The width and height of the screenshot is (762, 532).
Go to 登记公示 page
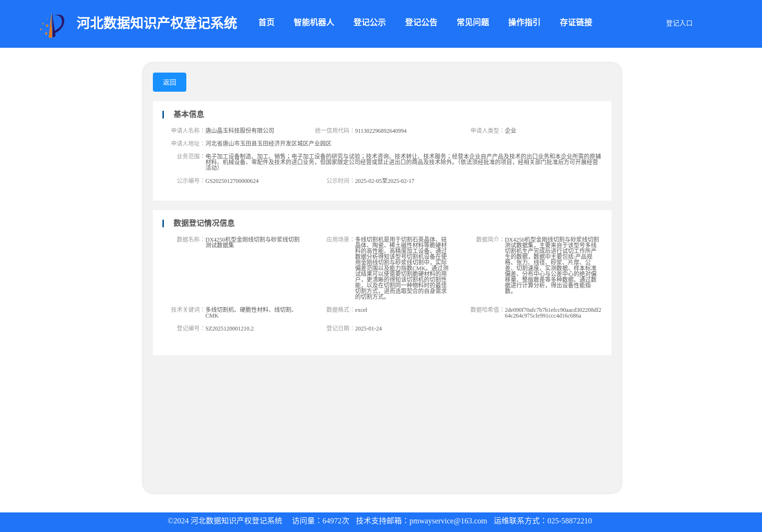click(369, 22)
